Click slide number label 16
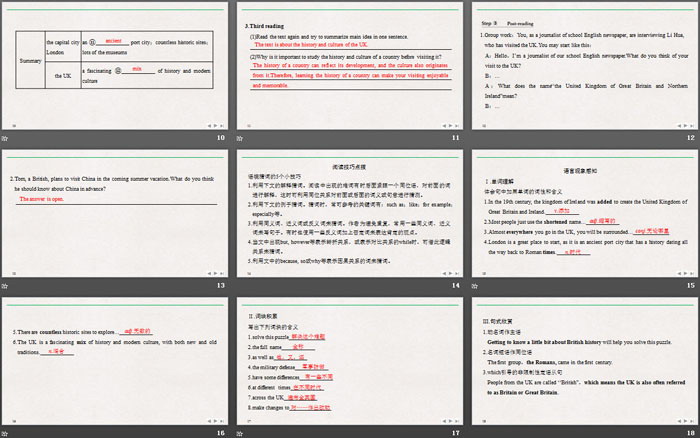Image resolution: width=700 pixels, height=438 pixels. [221, 433]
